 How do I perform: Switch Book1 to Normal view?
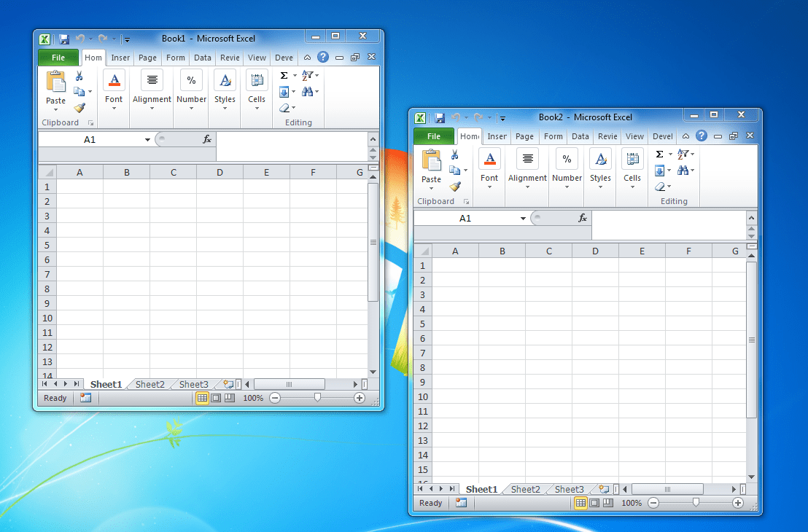click(x=203, y=398)
